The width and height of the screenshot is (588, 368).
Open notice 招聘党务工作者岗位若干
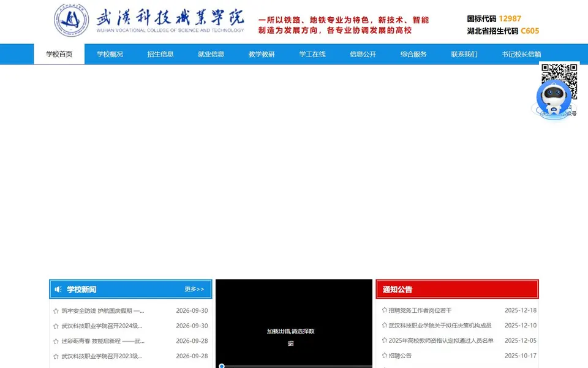tap(420, 310)
